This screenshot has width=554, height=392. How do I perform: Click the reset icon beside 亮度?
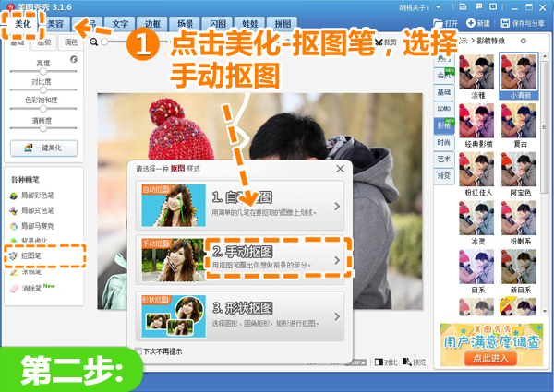(x=74, y=59)
